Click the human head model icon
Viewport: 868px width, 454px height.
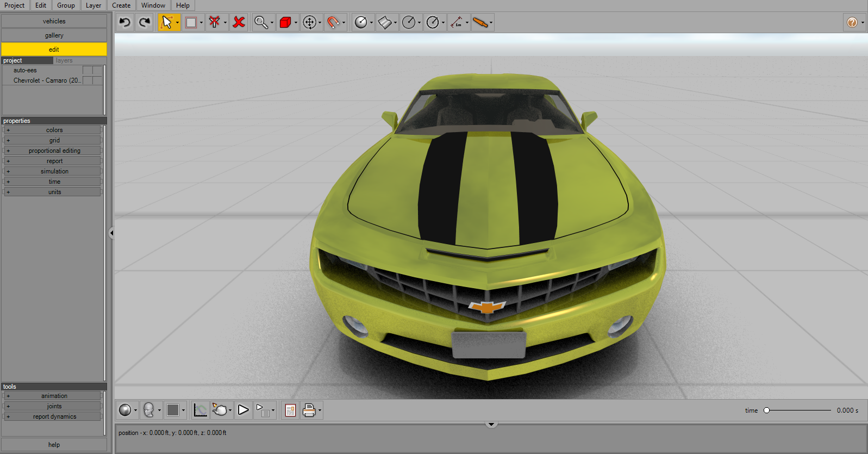point(149,410)
